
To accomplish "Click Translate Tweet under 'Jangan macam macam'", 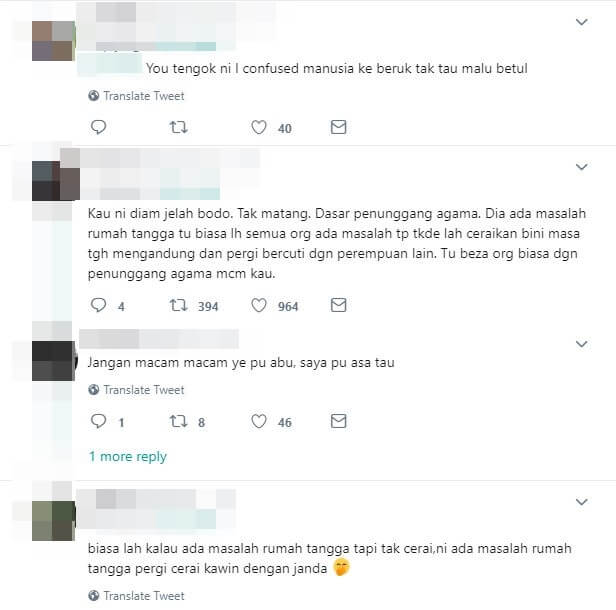I will tap(136, 390).
